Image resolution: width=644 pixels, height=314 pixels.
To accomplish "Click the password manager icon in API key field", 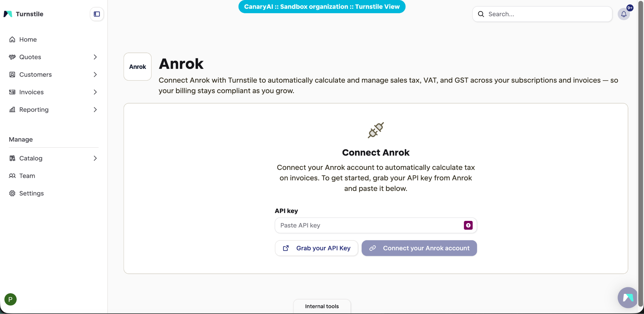I will tap(468, 225).
